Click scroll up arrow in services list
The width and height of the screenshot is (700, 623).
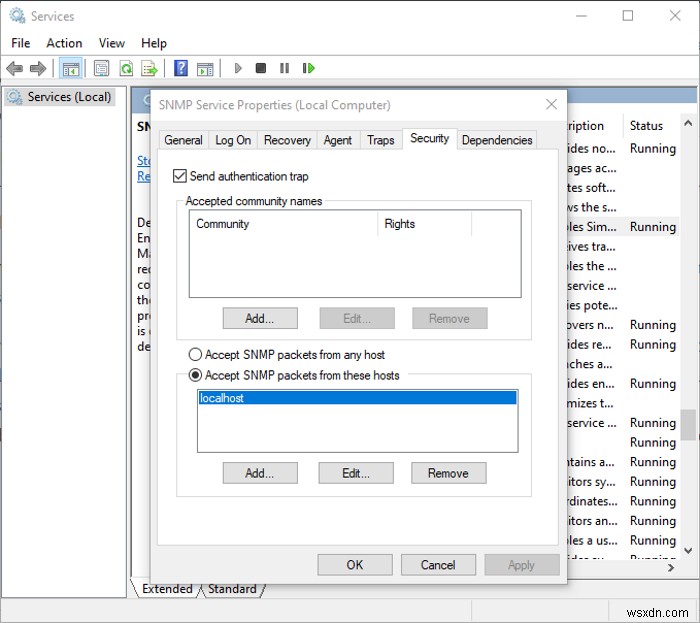(688, 123)
